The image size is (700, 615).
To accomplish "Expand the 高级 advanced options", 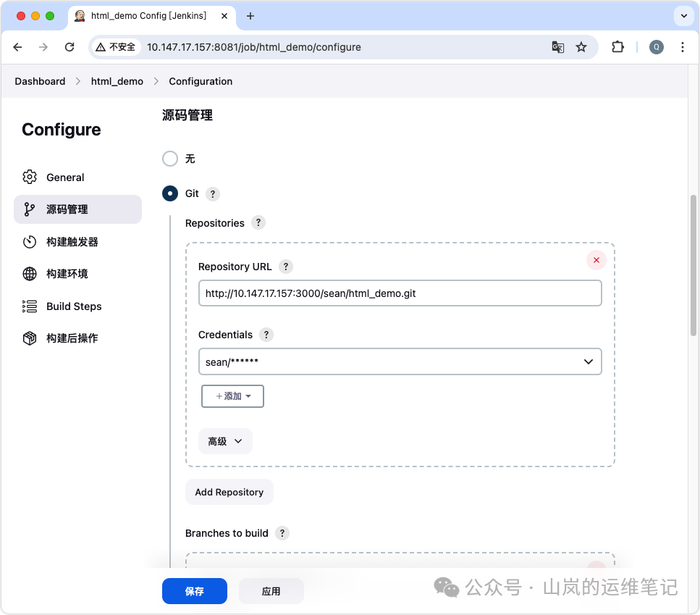I will (x=224, y=440).
